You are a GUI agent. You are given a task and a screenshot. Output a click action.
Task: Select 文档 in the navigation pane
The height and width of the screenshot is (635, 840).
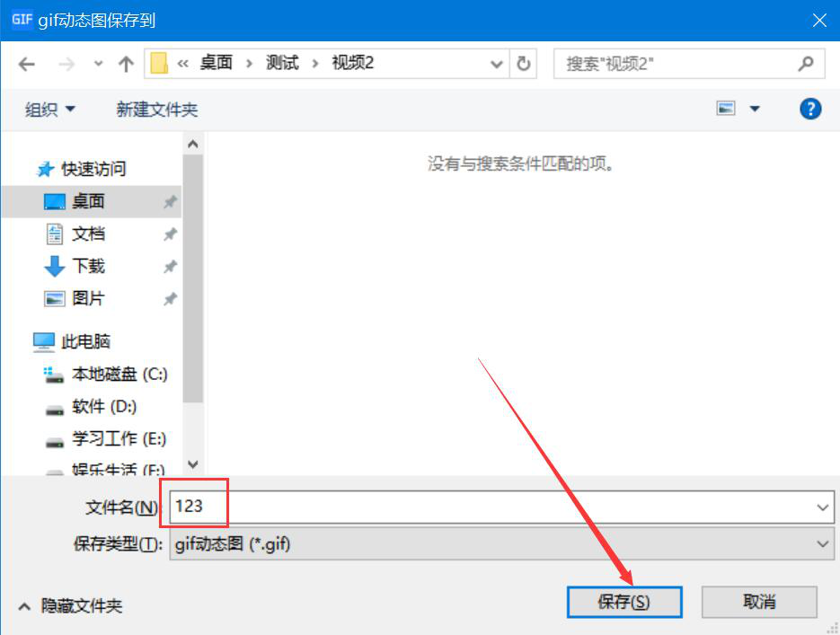pyautogui.click(x=88, y=234)
